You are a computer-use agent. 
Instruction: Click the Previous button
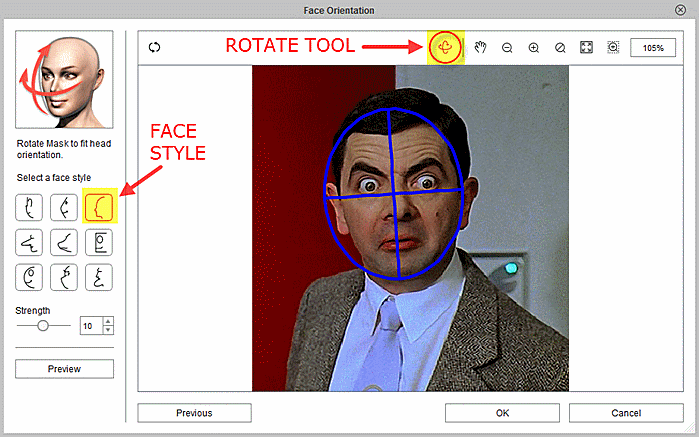194,413
